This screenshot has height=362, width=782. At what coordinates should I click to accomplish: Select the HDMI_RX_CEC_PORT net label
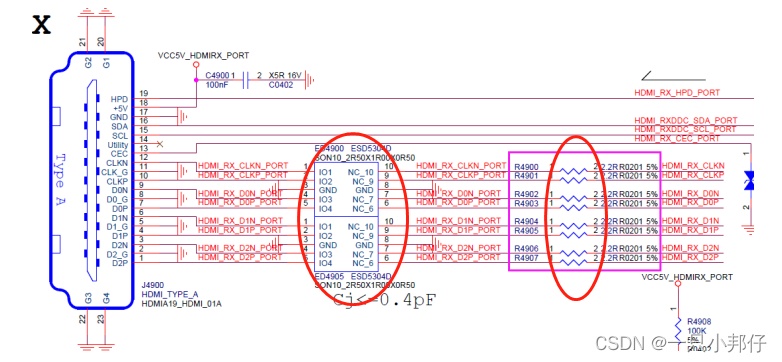pos(677,138)
